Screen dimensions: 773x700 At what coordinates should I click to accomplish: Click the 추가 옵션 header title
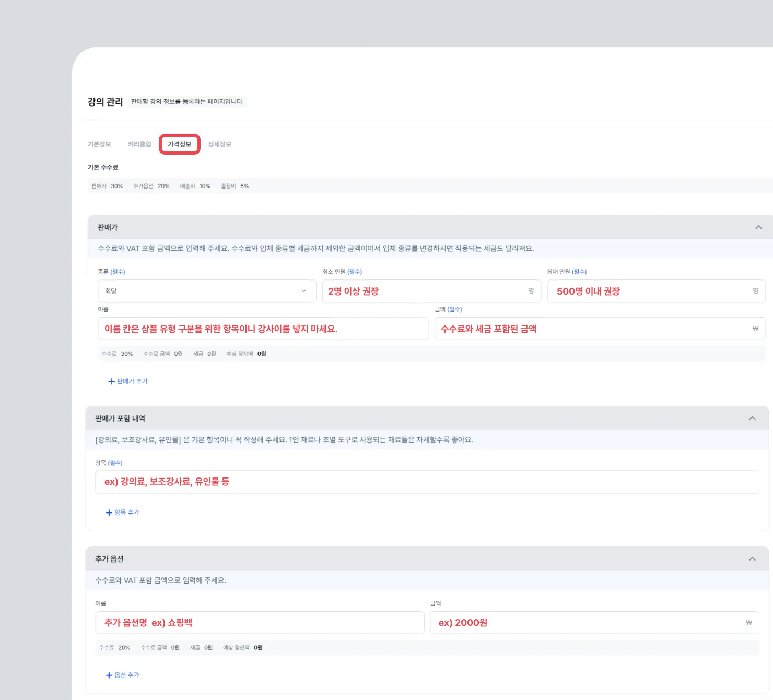(110, 559)
